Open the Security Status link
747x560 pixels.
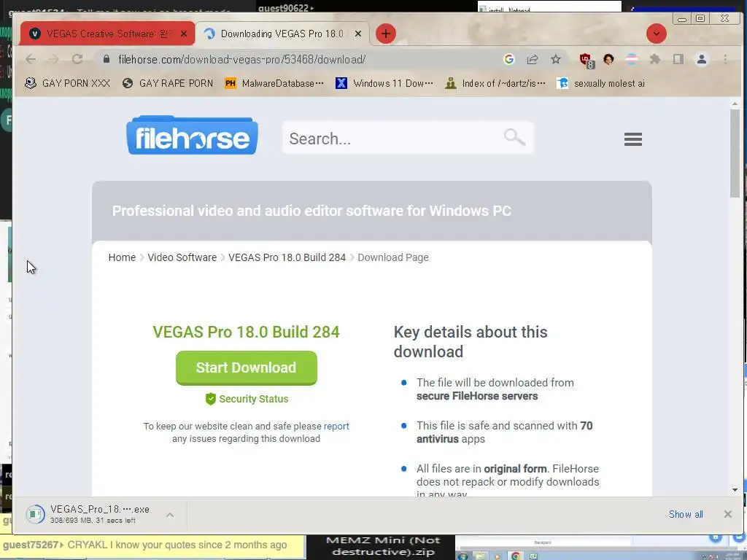click(x=253, y=399)
